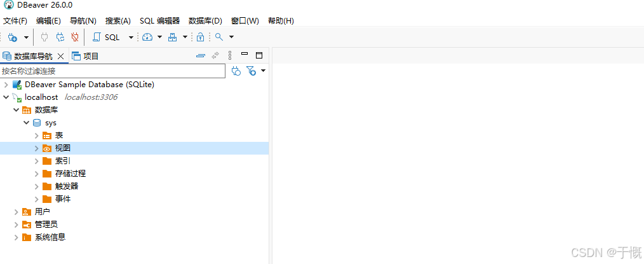Click the filter funnel settings icon
Image resolution: width=644 pixels, height=264 pixels.
tap(252, 71)
